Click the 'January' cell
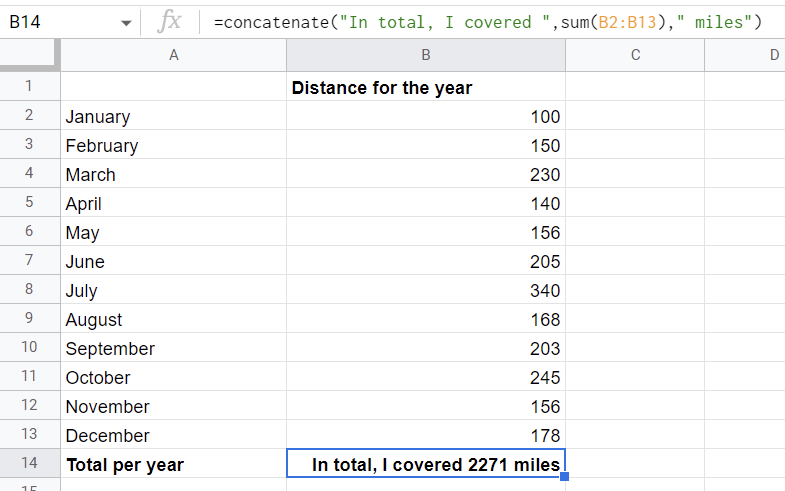This screenshot has height=491, width=785. point(174,116)
